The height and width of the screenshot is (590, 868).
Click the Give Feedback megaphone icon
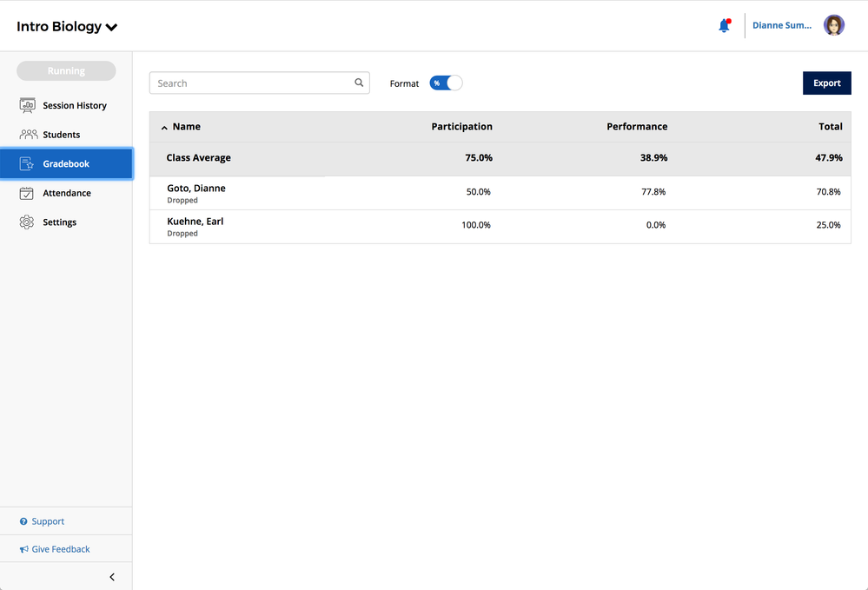click(23, 549)
